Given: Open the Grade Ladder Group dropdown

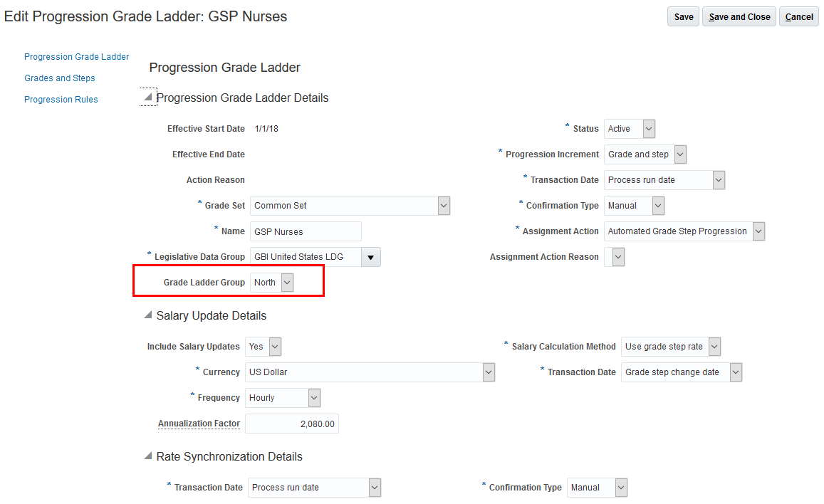Looking at the screenshot, I should (x=287, y=283).
